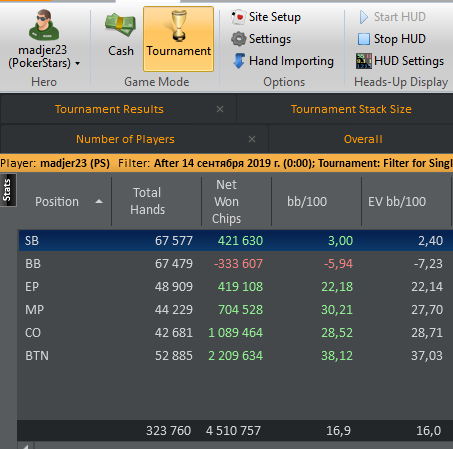Click the horizontal scrollbar left arrow
The width and height of the screenshot is (453, 449).
click(x=26, y=446)
